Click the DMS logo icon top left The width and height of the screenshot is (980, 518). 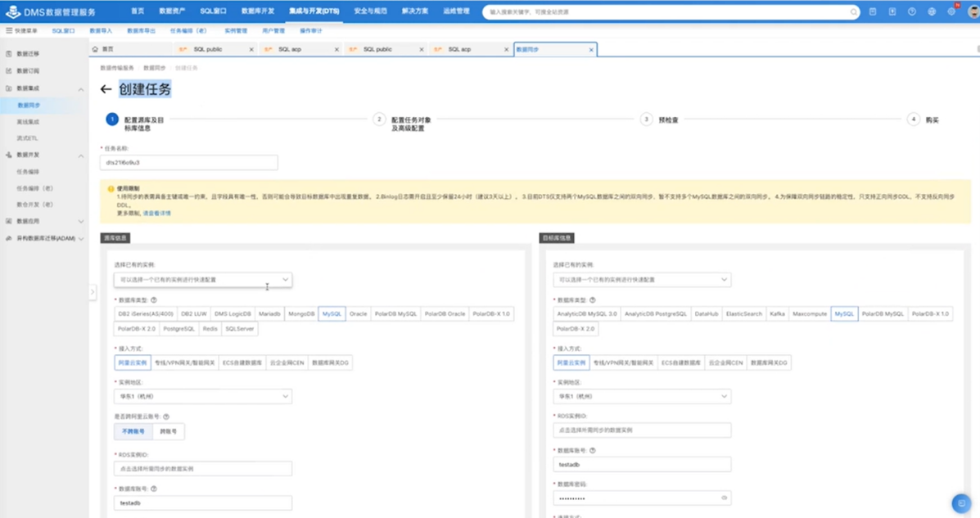11,11
